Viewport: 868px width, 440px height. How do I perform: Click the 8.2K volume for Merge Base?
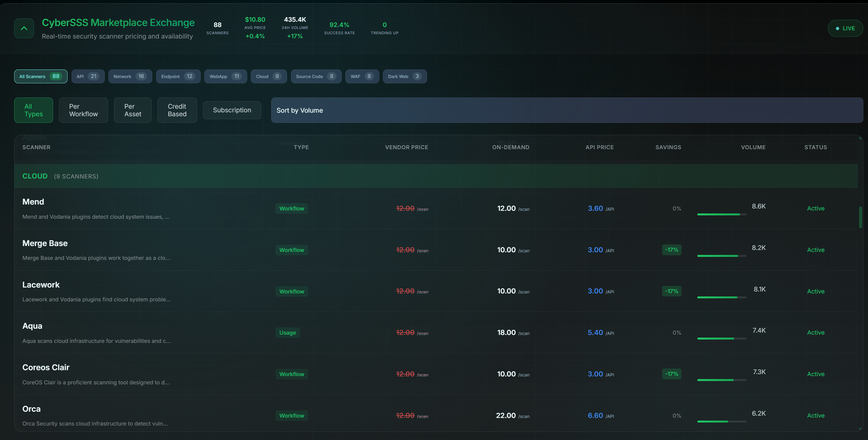tap(759, 248)
